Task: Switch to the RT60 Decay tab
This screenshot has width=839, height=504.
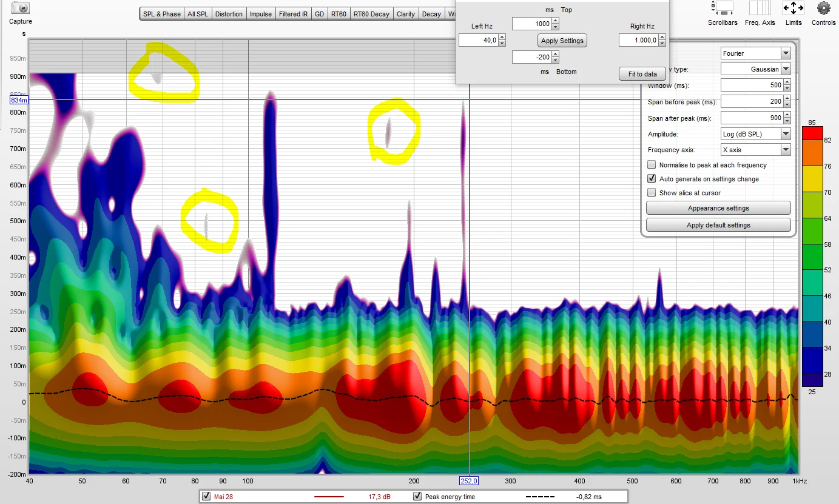Action: pos(371,14)
